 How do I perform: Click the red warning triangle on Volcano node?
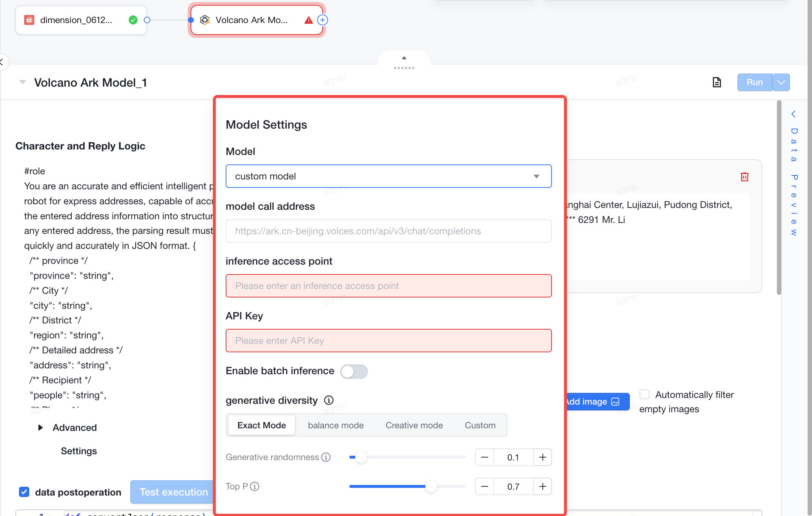(x=308, y=20)
